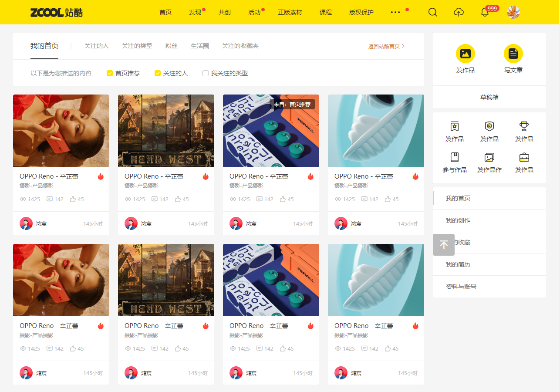Open the search magnifier icon
This screenshot has width=560, height=392.
432,12
